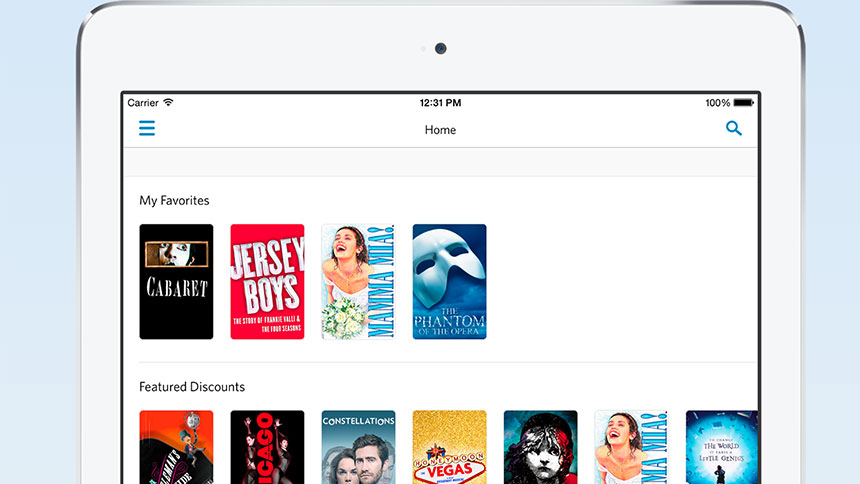Open Mamma Mia poster in Featured Discounts
Image resolution: width=860 pixels, height=484 pixels.
tap(631, 447)
